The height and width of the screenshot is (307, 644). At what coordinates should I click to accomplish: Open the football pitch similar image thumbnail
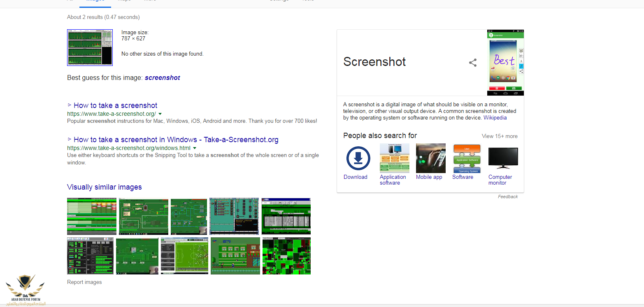pyautogui.click(x=184, y=256)
